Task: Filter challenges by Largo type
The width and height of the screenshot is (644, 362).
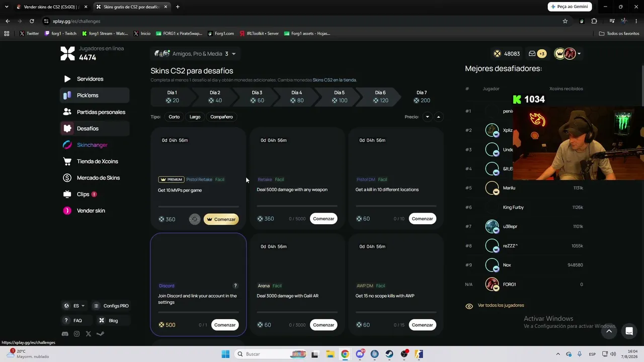Action: click(195, 117)
